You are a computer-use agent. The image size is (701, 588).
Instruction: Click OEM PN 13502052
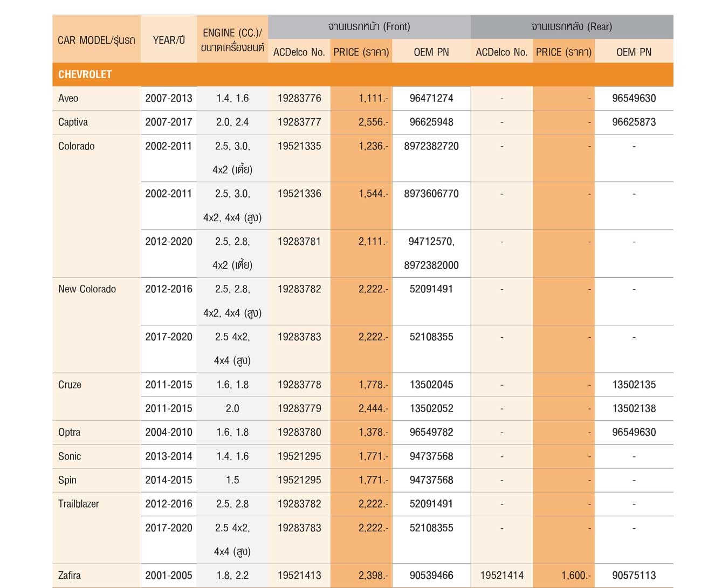tap(431, 408)
